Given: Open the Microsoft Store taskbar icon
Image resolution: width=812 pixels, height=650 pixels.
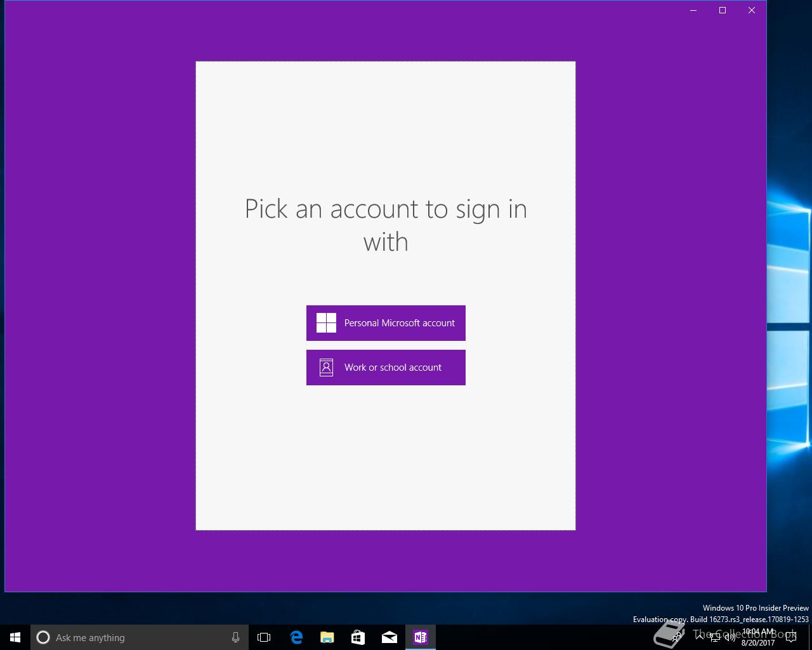Looking at the screenshot, I should click(x=358, y=637).
